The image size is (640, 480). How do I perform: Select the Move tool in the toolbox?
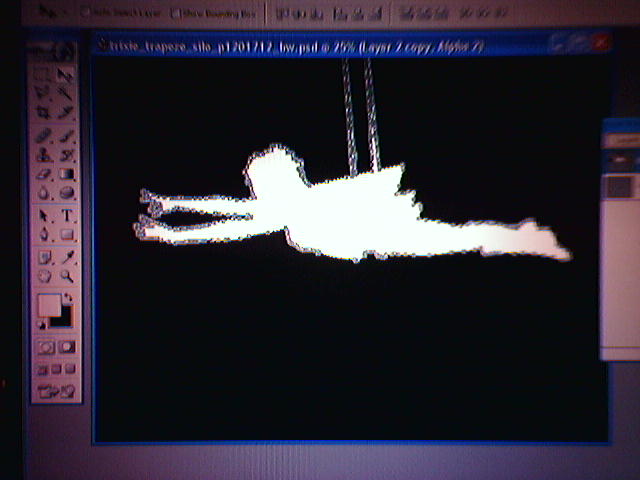tap(66, 75)
